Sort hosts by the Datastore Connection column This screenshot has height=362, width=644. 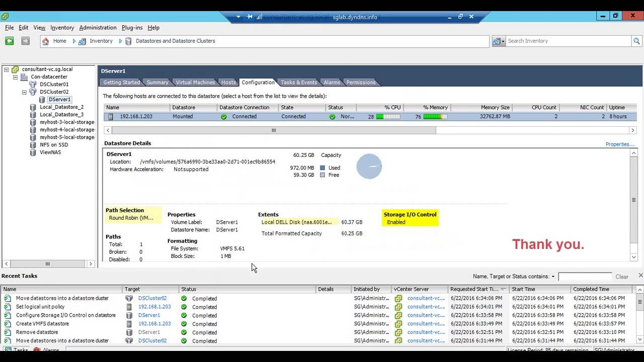click(x=247, y=108)
